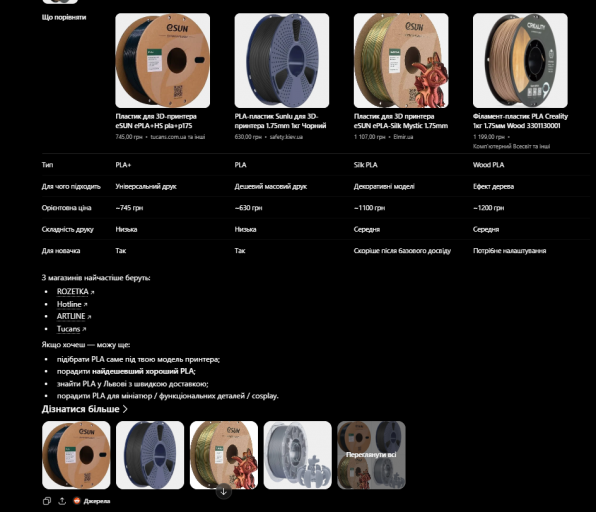Viewport: 596px width, 512px height.
Task: Click the 1 107,00 грн Elmir.ua price line
Action: [384, 137]
